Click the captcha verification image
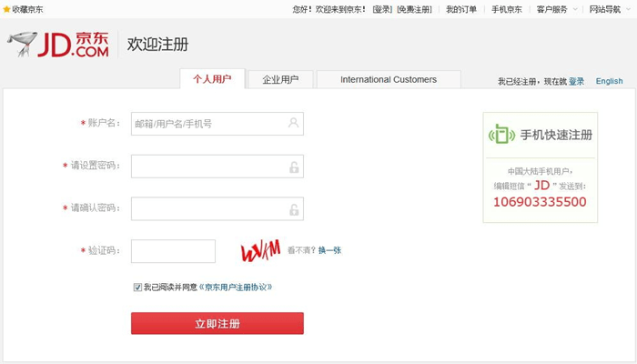Image resolution: width=637 pixels, height=364 pixels. point(259,250)
